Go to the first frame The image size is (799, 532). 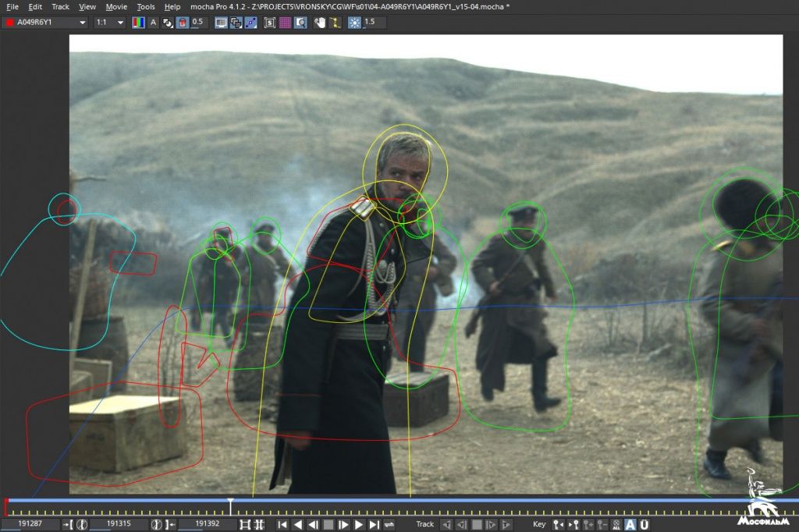point(282,524)
